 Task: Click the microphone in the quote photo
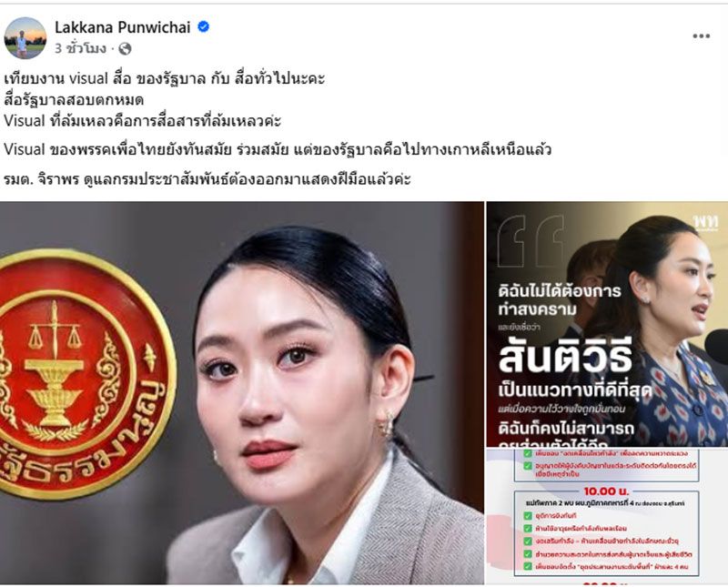[716, 346]
